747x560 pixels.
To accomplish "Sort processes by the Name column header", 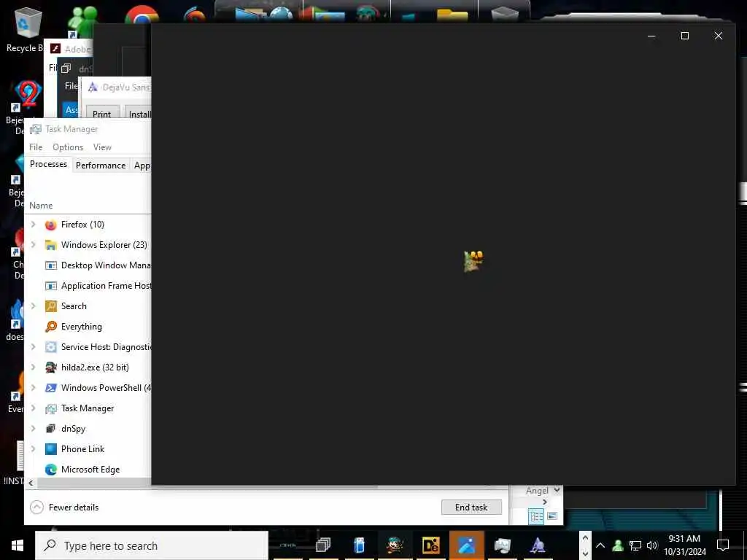I will coord(41,206).
